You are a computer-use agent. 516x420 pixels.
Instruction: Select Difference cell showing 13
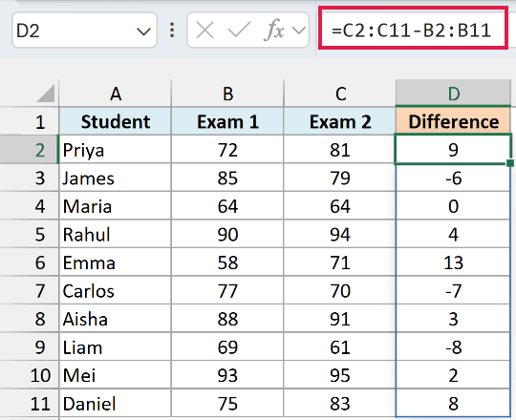[453, 262]
